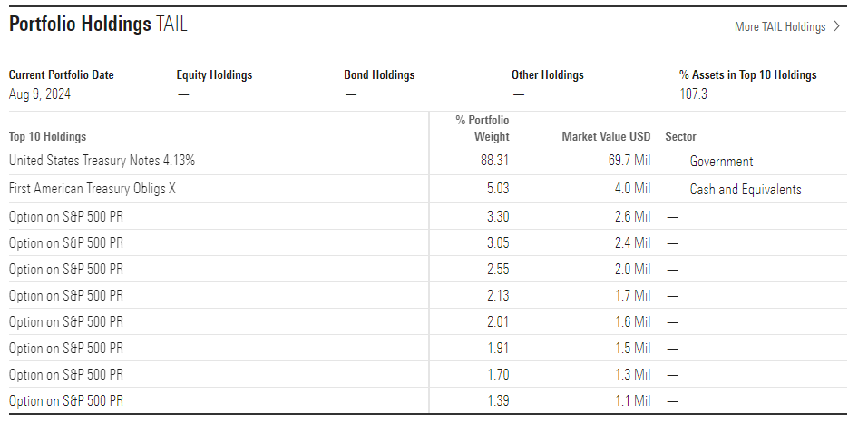
Task: Click the Top 10 Holdings column header
Action: point(47,137)
